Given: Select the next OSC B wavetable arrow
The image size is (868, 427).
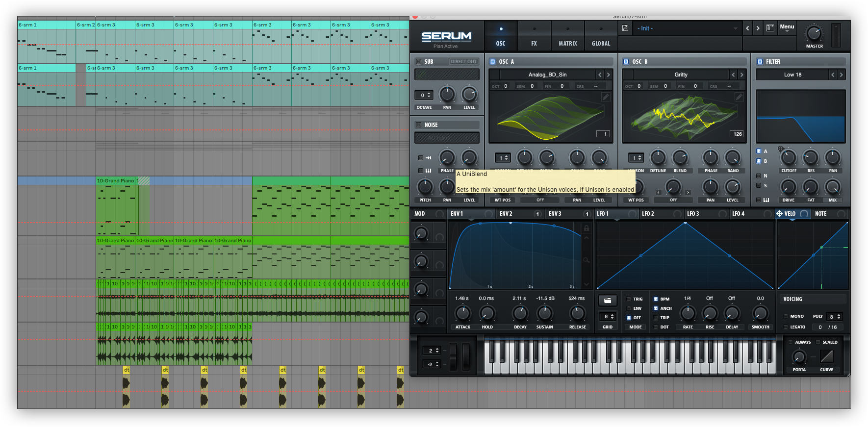Looking at the screenshot, I should pyautogui.click(x=741, y=75).
